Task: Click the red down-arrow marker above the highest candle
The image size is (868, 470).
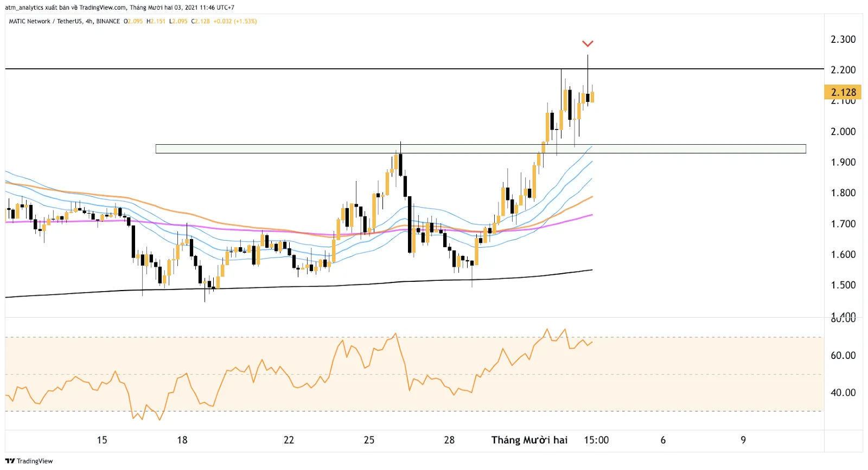Action: pyautogui.click(x=588, y=43)
